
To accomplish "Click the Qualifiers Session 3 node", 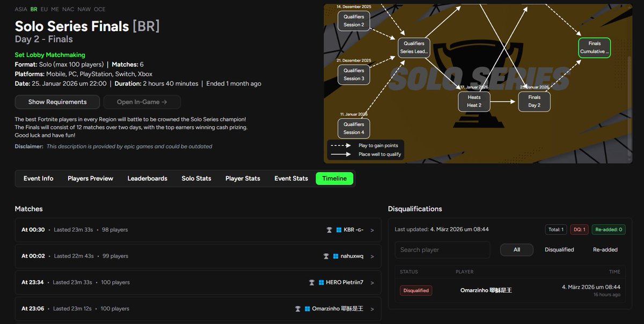I will tap(354, 75).
